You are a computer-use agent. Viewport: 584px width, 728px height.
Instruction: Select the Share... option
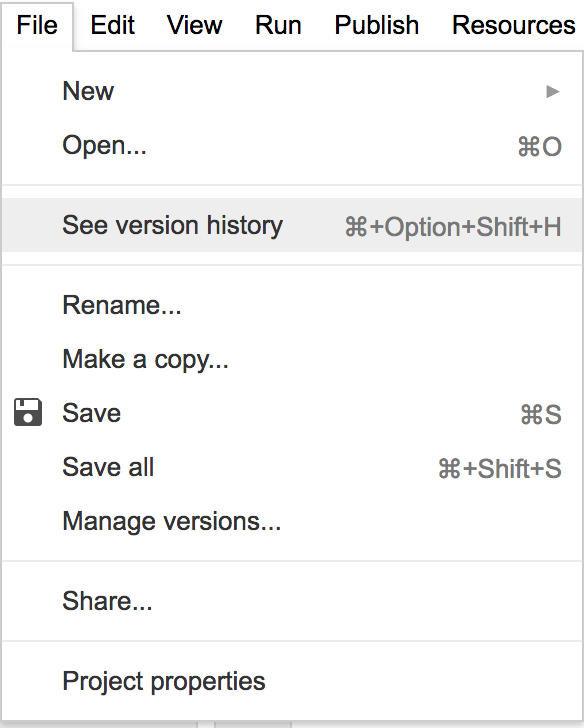point(292,601)
